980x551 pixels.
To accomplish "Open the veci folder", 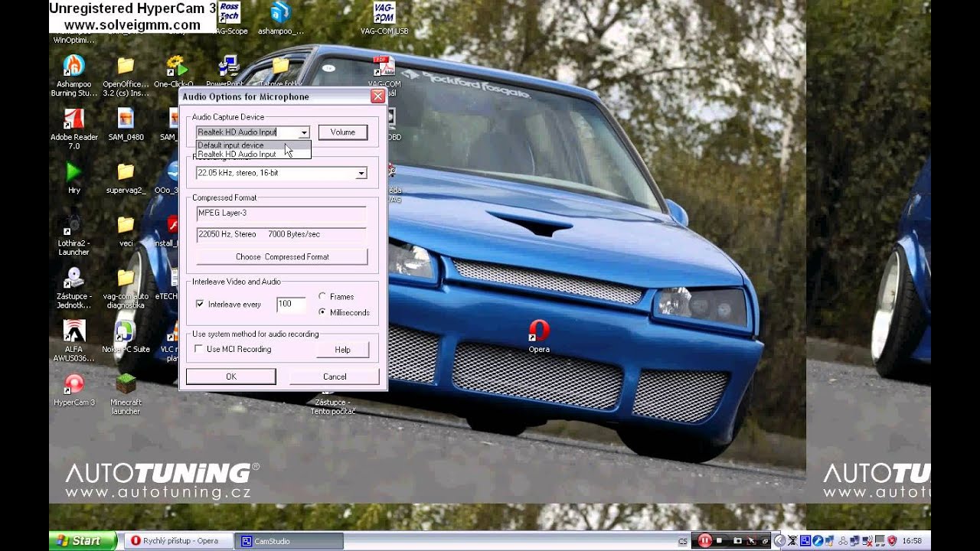I will (x=126, y=230).
